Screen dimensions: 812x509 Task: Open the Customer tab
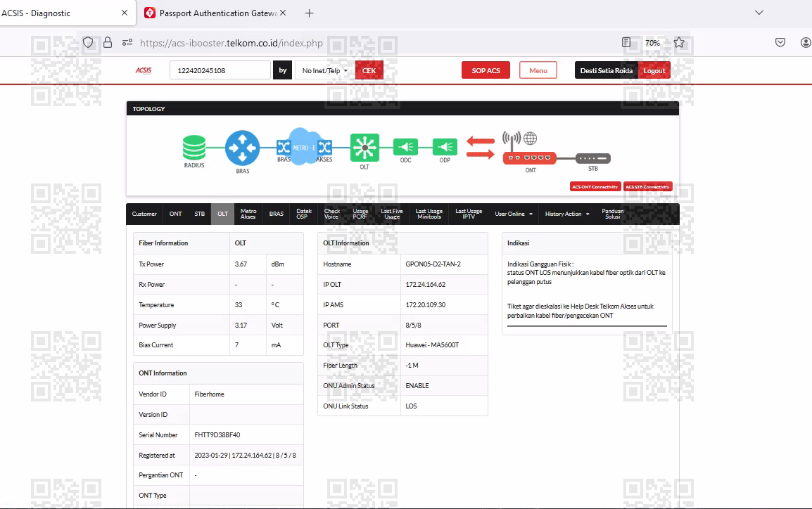click(144, 214)
